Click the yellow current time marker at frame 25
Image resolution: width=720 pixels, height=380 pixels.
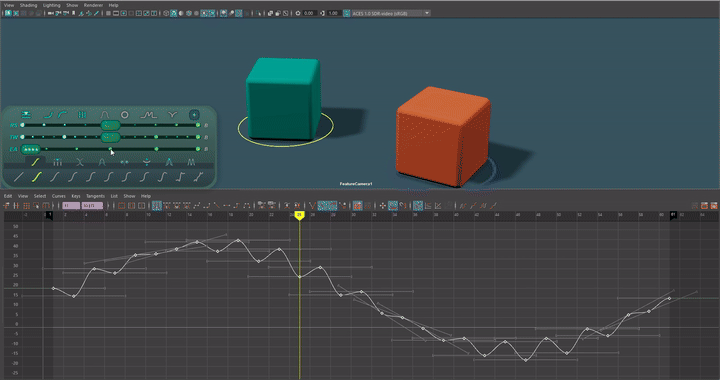[299, 215]
